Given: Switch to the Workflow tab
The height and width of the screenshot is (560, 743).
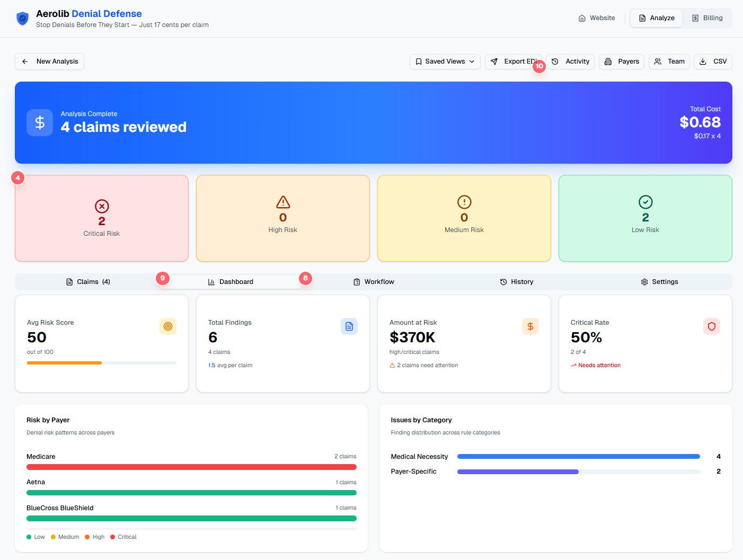Looking at the screenshot, I should point(374,281).
